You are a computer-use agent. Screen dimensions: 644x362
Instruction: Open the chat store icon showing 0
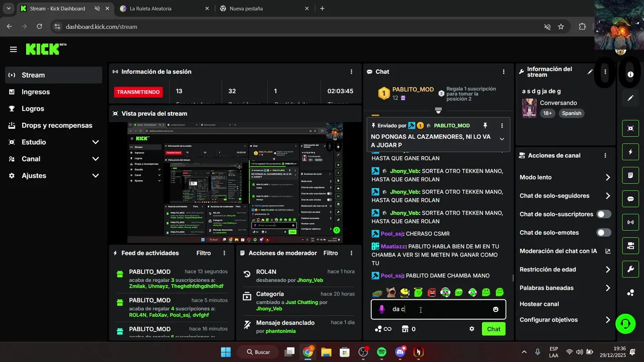click(409, 329)
